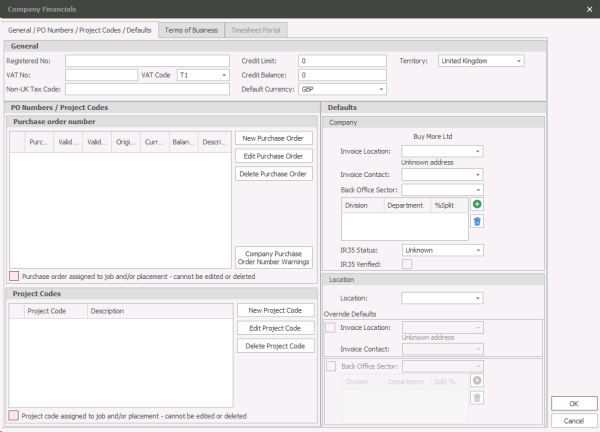Viewport: 600px width, 432px height.
Task: Click the greyed-out add icon in Override Defaults
Action: 477,381
